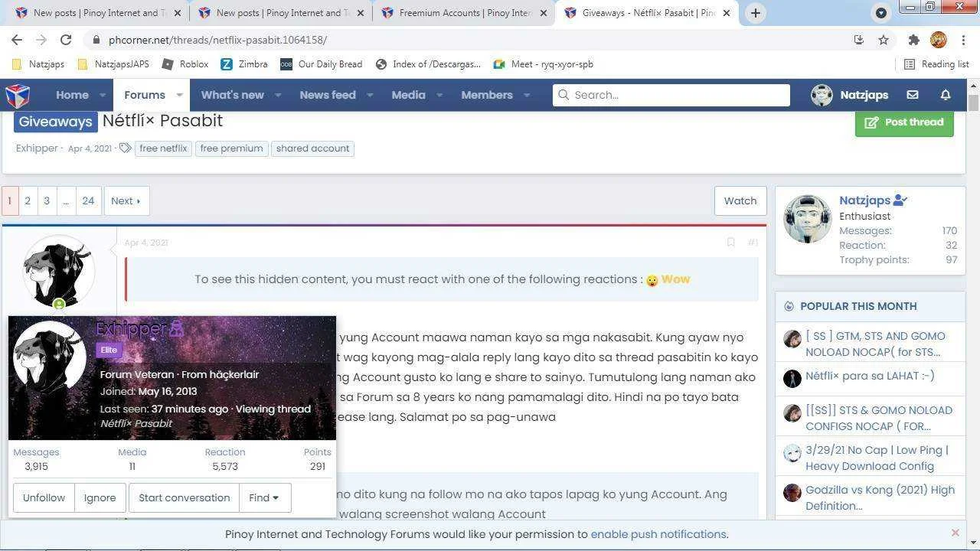980x551 pixels.
Task: Expand the Forums menu dropdown arrow
Action: pos(179,96)
